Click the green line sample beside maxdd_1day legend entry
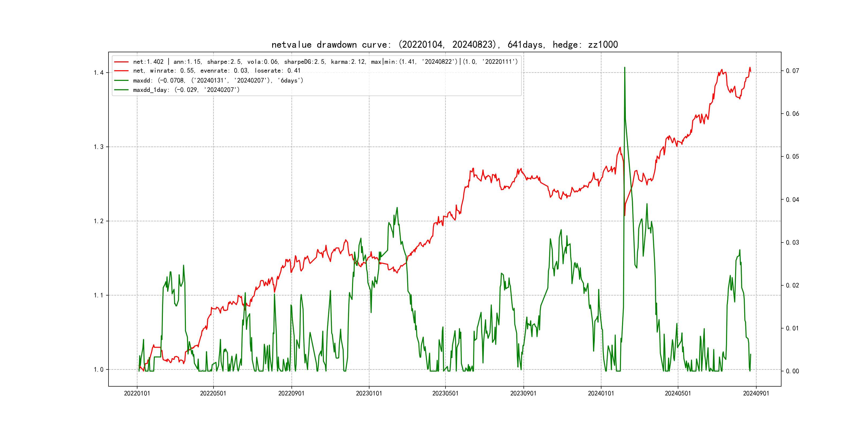Screen dimensions: 868x434 coord(121,90)
